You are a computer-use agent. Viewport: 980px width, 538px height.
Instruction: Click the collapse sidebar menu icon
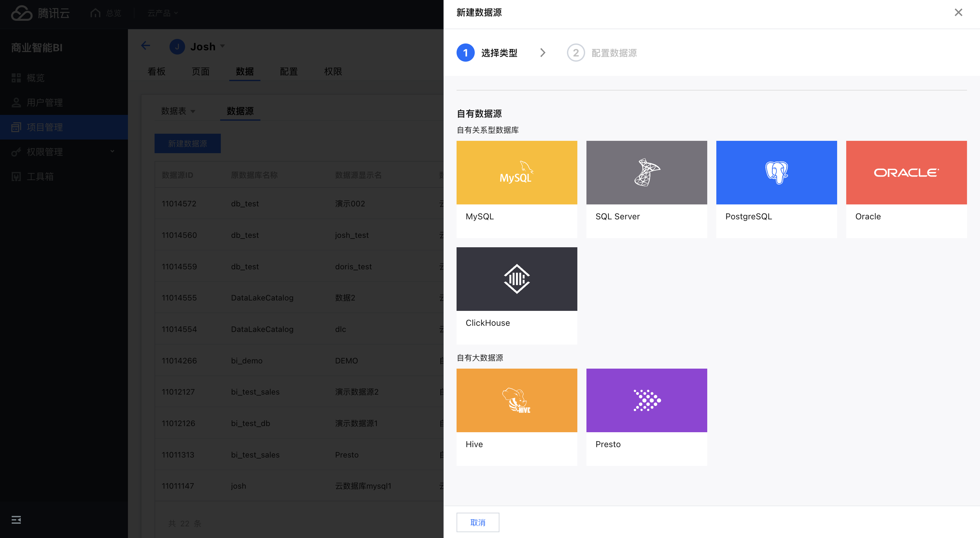click(16, 520)
